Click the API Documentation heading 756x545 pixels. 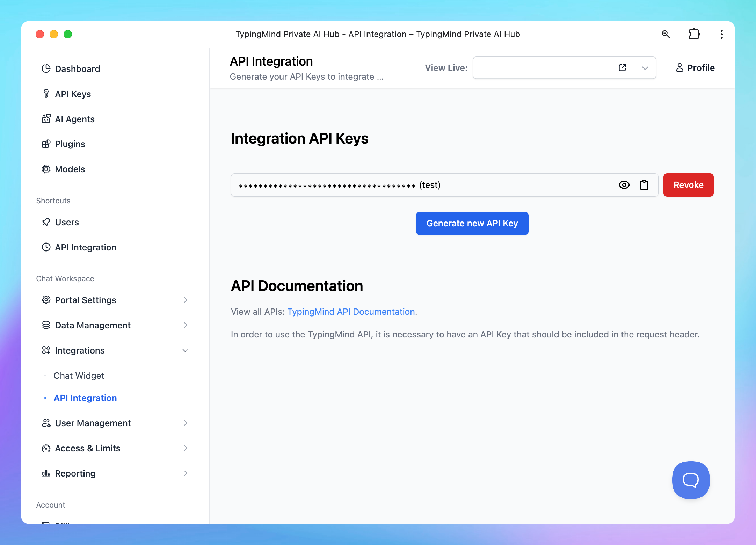(x=297, y=286)
